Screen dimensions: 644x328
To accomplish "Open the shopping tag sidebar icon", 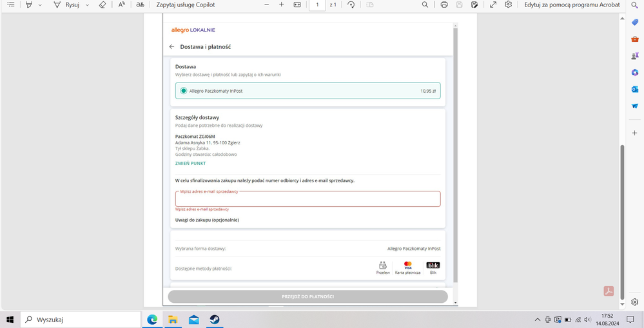I will click(634, 22).
